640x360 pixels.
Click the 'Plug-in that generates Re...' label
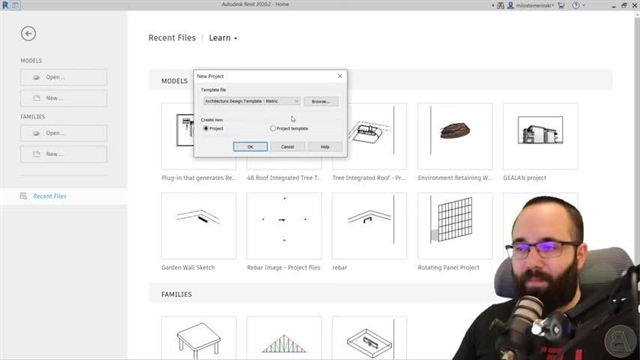198,178
